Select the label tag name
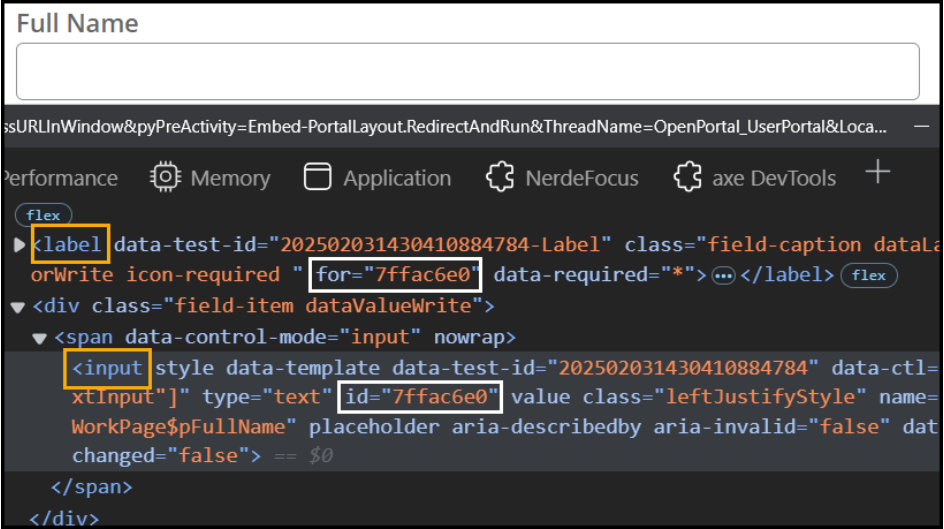The width and height of the screenshot is (944, 529). [70, 244]
